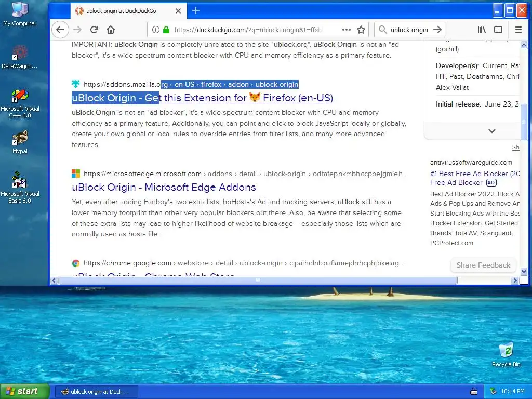This screenshot has width=532, height=399.
Task: Reload the current page
Action: (95, 30)
